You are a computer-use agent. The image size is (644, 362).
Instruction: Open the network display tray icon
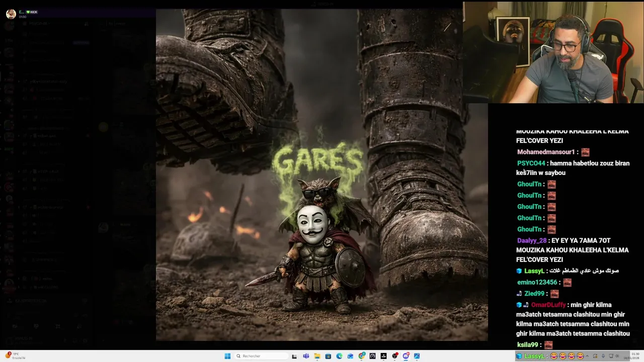click(x=611, y=356)
